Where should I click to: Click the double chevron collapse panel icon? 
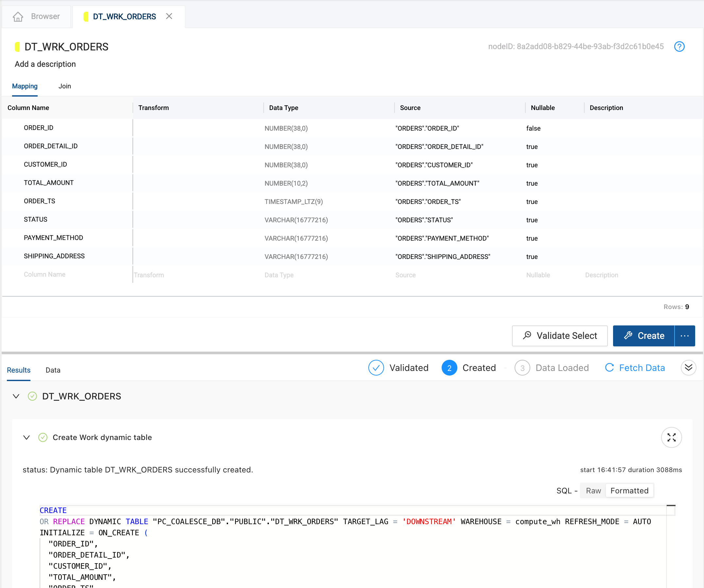pyautogui.click(x=688, y=368)
